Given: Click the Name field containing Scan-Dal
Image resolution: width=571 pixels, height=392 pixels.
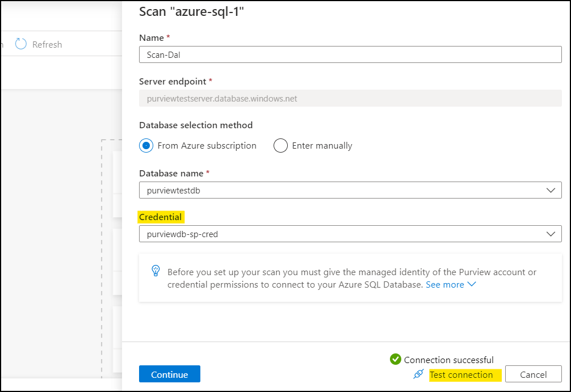Looking at the screenshot, I should click(350, 54).
